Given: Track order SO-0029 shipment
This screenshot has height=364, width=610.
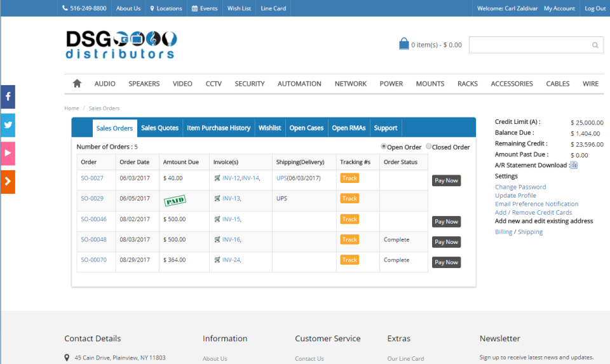Looking at the screenshot, I should 349,198.
